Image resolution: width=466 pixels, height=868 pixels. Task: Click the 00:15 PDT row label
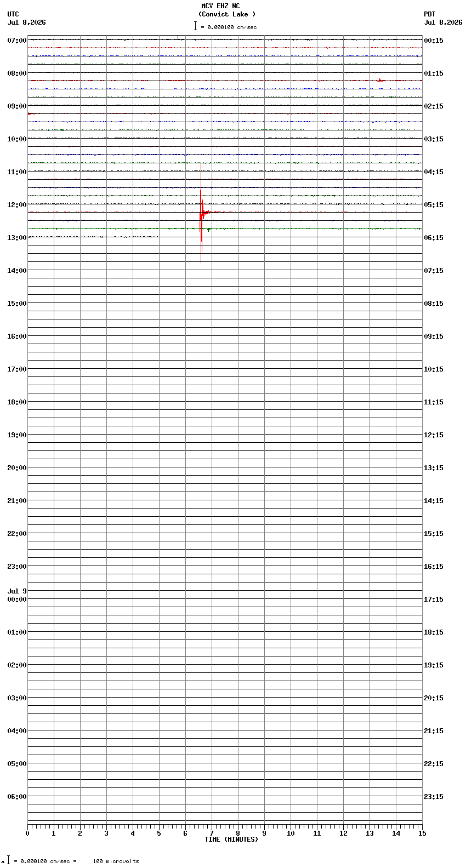pos(434,41)
